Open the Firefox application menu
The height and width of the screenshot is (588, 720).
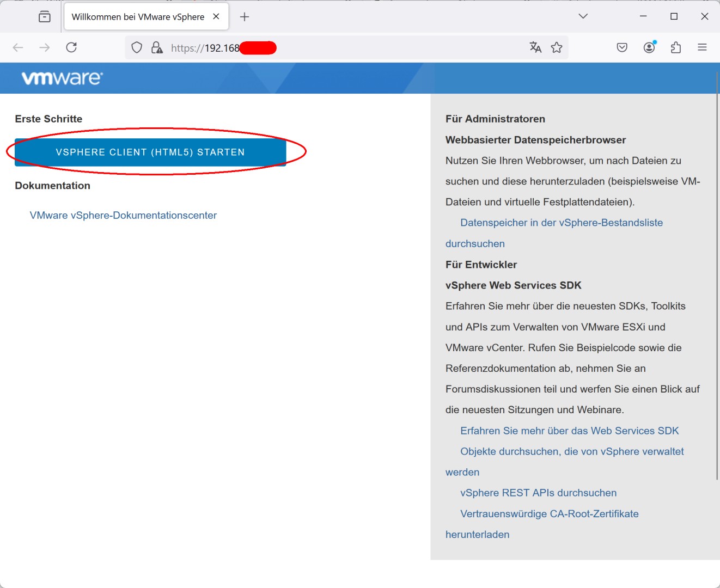coord(702,47)
